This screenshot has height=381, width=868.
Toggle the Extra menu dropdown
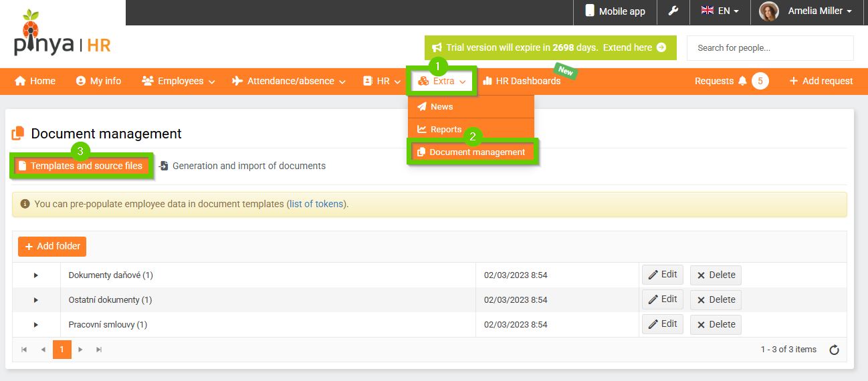[x=442, y=81]
